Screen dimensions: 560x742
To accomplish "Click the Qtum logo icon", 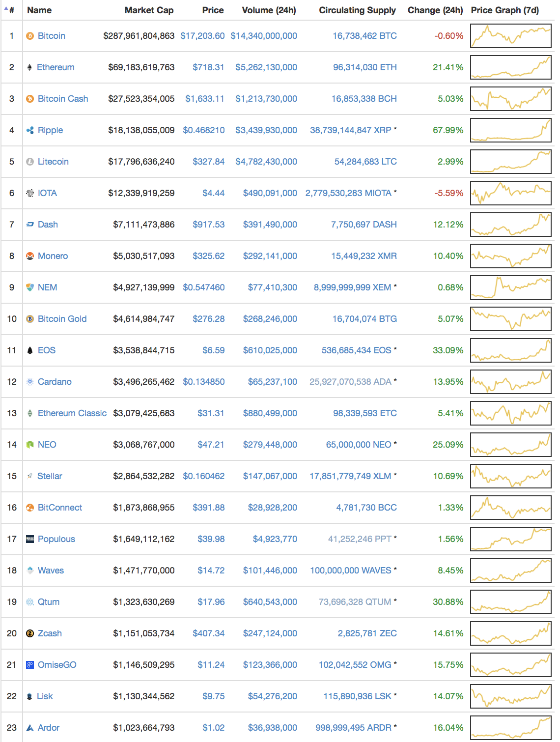I will 30,602.
